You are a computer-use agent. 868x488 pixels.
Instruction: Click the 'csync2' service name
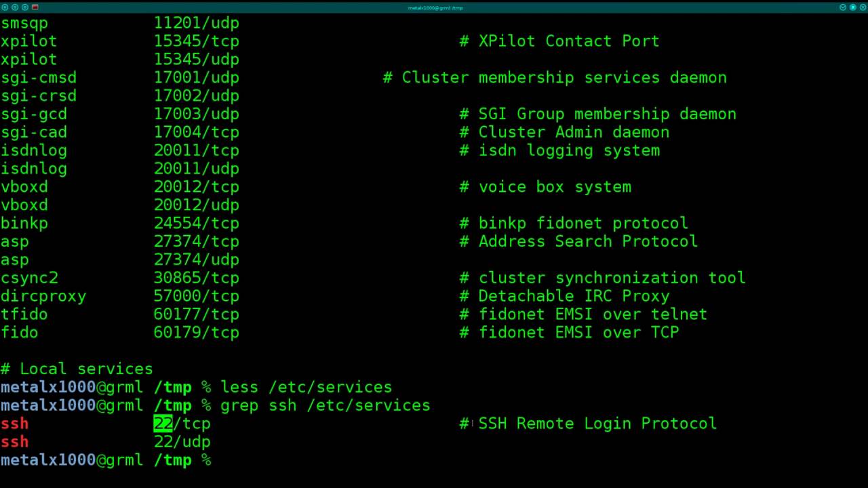[29, 278]
